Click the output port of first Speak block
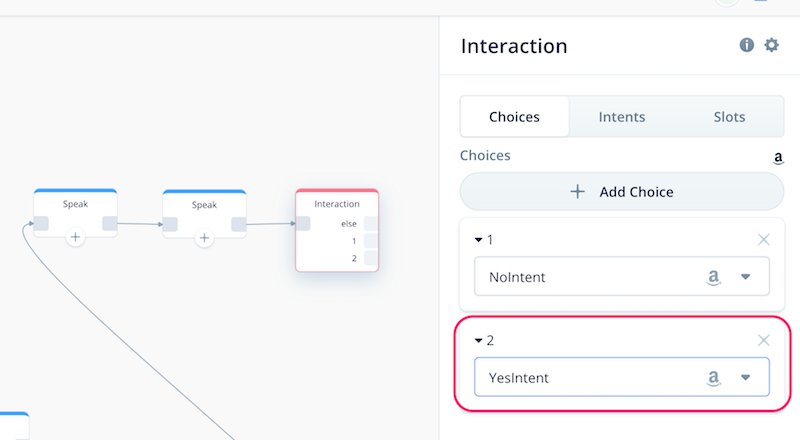 (110, 223)
